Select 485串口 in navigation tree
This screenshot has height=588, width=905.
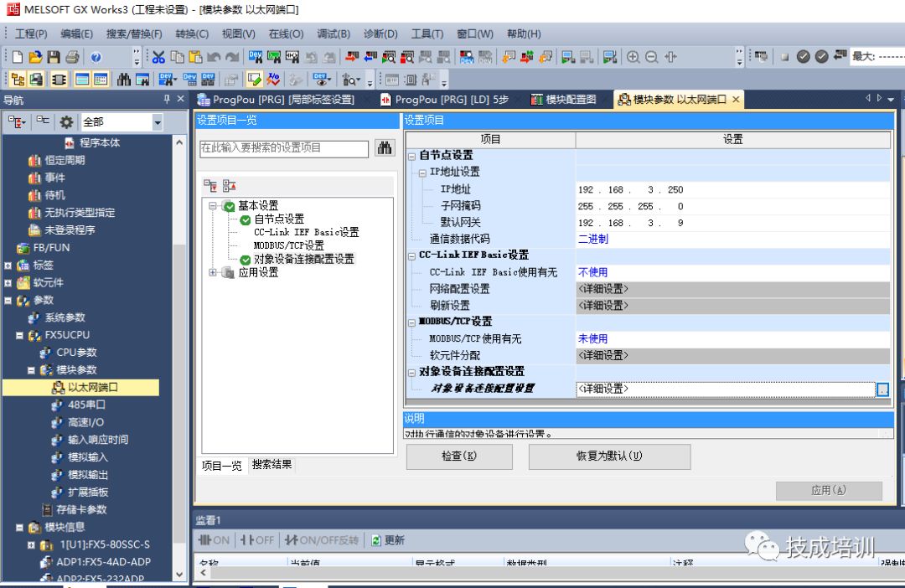click(x=79, y=405)
